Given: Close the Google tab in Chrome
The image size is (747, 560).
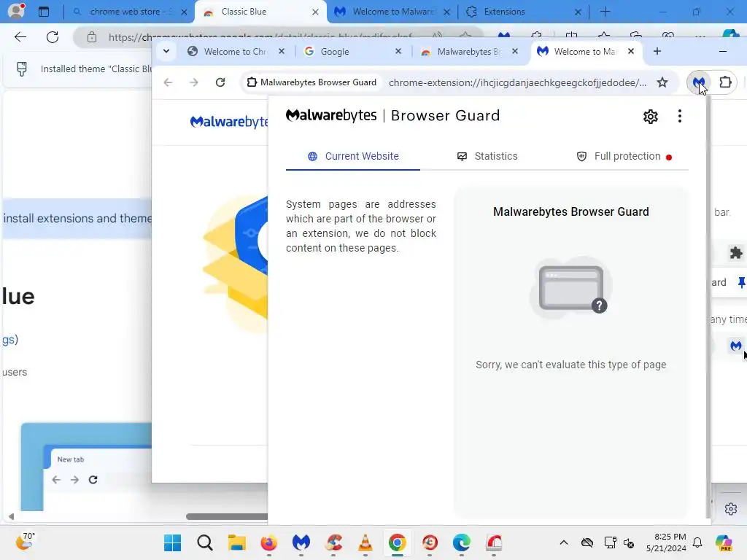Looking at the screenshot, I should click(398, 51).
